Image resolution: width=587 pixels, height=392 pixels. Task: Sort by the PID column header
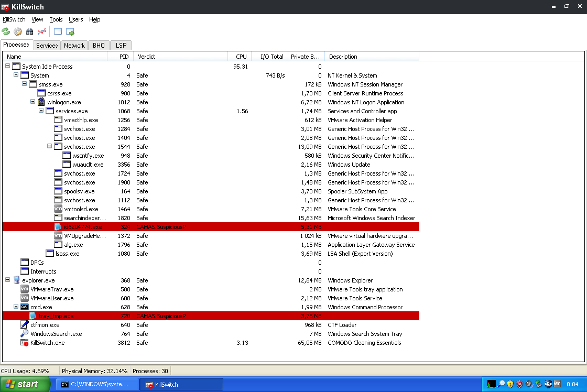pyautogui.click(x=120, y=57)
